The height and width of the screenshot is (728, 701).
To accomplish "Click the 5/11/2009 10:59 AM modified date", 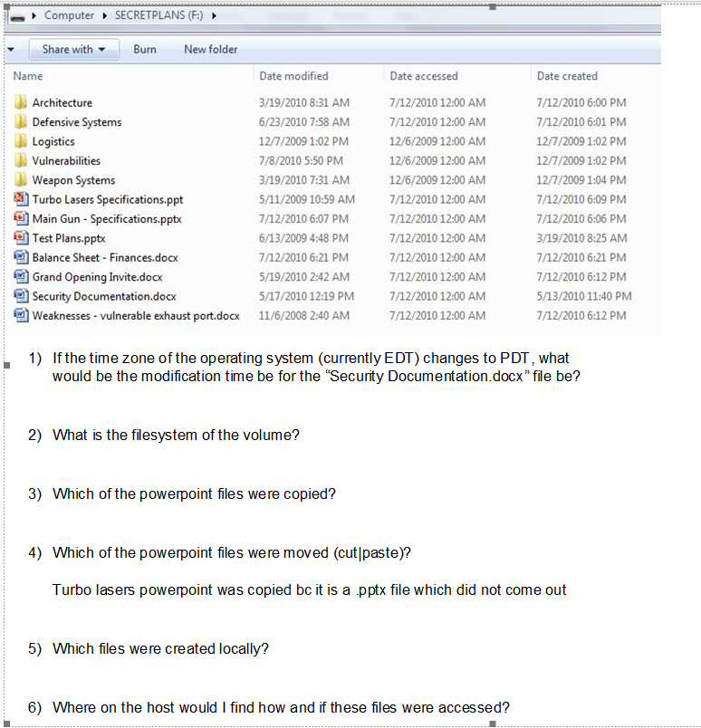I will point(307,199).
